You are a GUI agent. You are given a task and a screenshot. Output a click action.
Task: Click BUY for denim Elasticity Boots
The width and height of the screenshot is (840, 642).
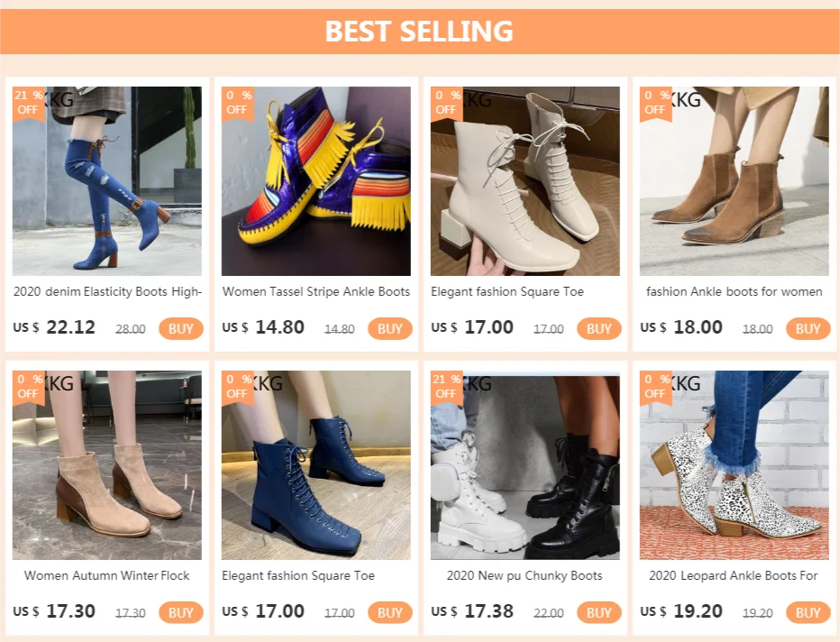[x=181, y=328]
